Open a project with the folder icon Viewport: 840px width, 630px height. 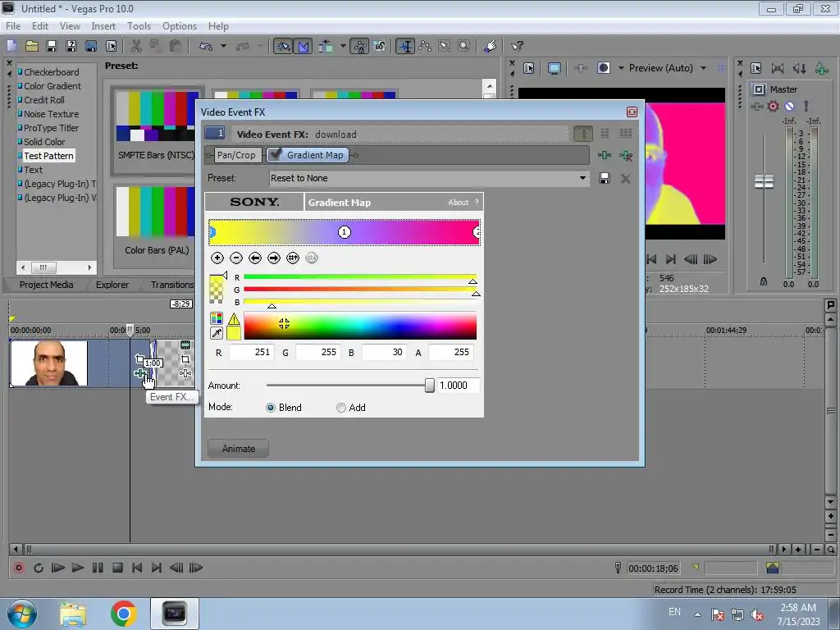click(x=32, y=46)
